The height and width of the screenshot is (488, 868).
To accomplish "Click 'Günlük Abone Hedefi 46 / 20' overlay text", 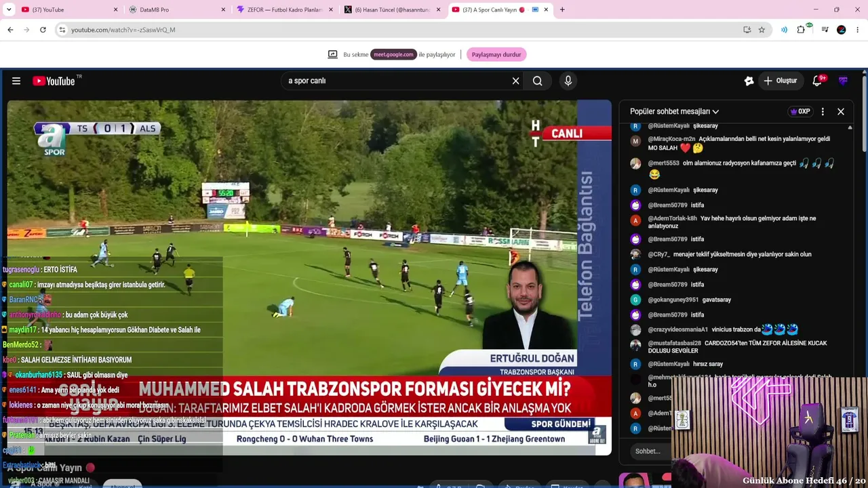I will tap(804, 481).
